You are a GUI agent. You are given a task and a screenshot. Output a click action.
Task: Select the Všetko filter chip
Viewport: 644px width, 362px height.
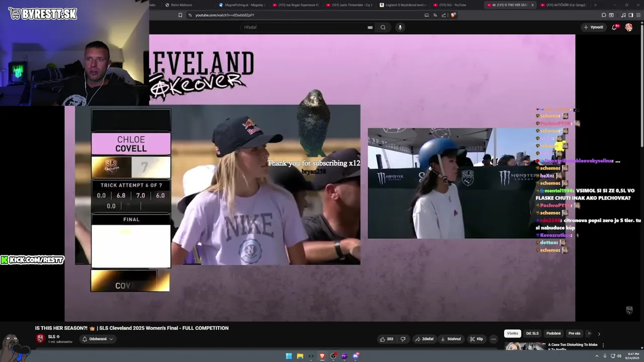pyautogui.click(x=512, y=333)
